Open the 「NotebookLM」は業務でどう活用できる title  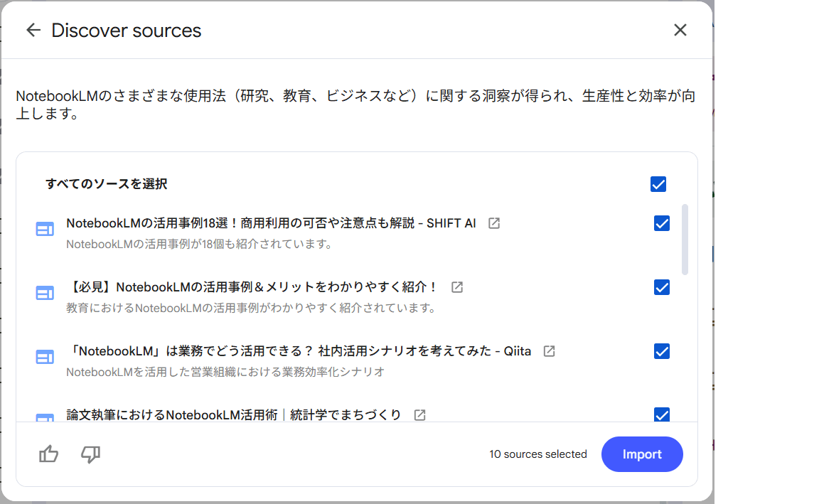299,351
